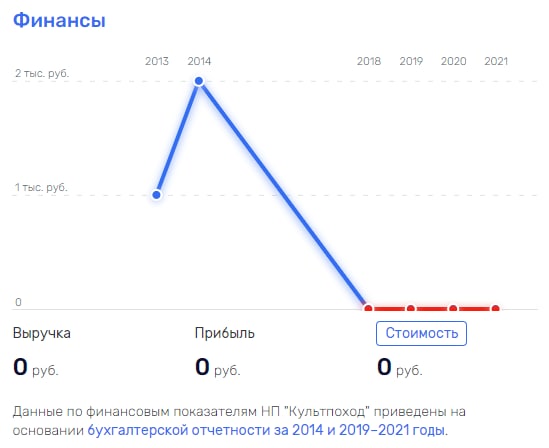Open the бухгалтерской отчетности link
This screenshot has width=549, height=448.
[267, 430]
